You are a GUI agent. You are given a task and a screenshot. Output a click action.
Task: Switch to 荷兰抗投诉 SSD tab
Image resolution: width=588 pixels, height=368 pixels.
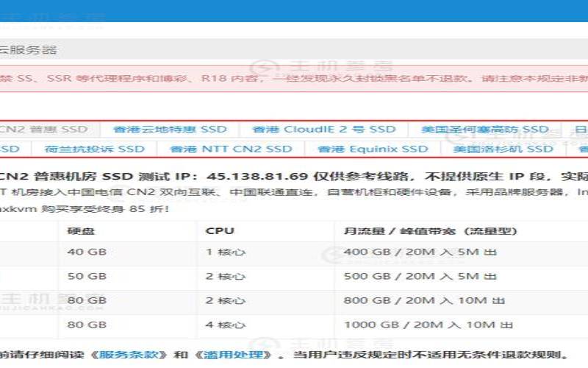[x=95, y=149]
